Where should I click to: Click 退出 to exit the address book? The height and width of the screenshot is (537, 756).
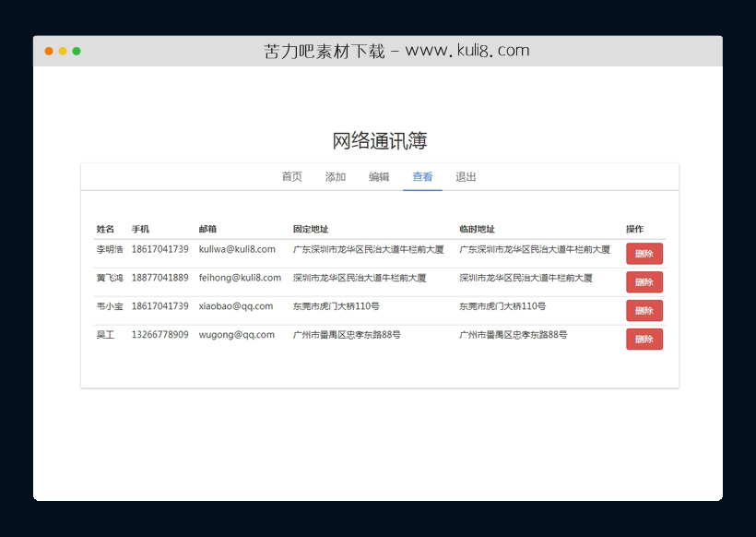[x=465, y=176]
